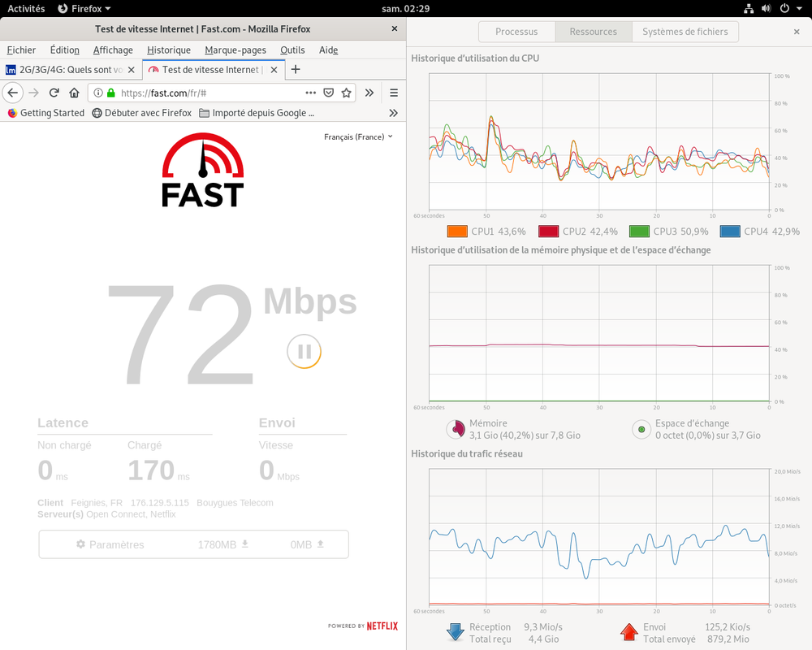The height and width of the screenshot is (650, 812).
Task: Click the Espace d'échange color picker
Action: [641, 429]
